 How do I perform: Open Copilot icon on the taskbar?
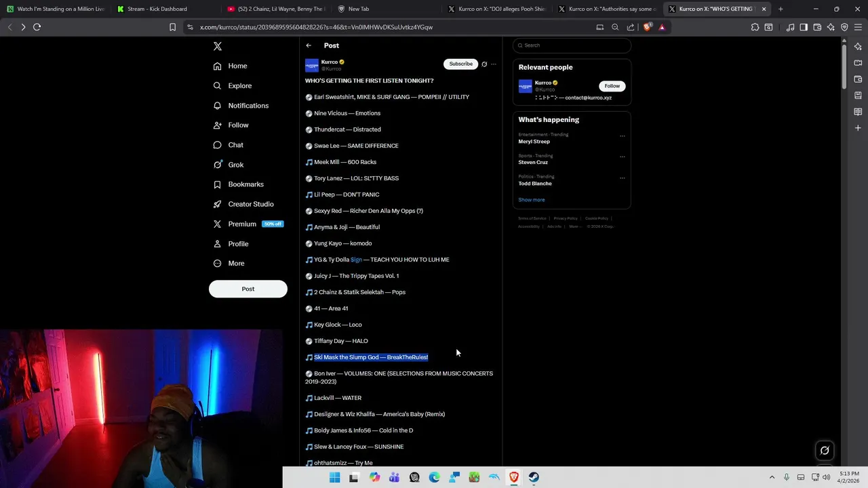374,477
